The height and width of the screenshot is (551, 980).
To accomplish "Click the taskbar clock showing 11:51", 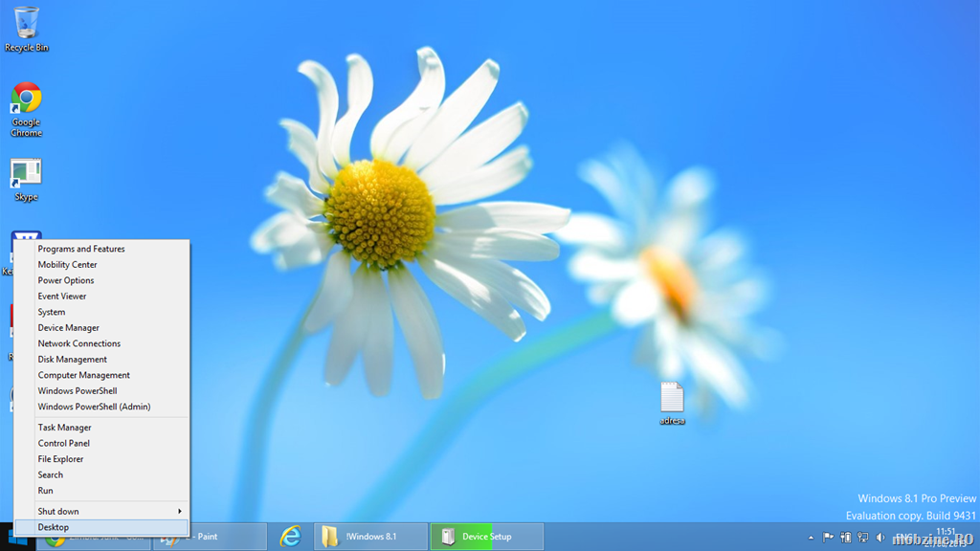I will tap(946, 538).
